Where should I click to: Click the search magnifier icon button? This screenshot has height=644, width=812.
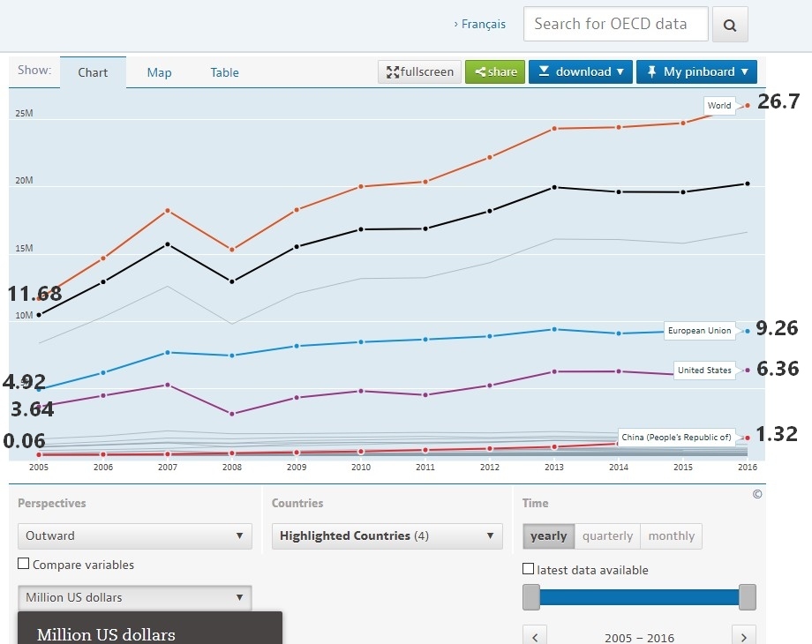[x=730, y=25]
